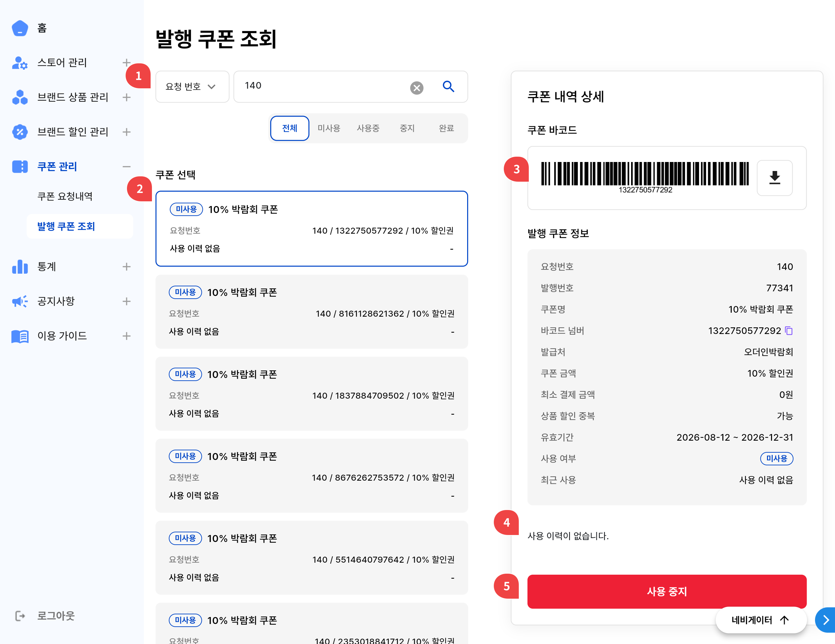Click the notice megaphone icon
Viewport: 835px width, 644px height.
tap(20, 301)
